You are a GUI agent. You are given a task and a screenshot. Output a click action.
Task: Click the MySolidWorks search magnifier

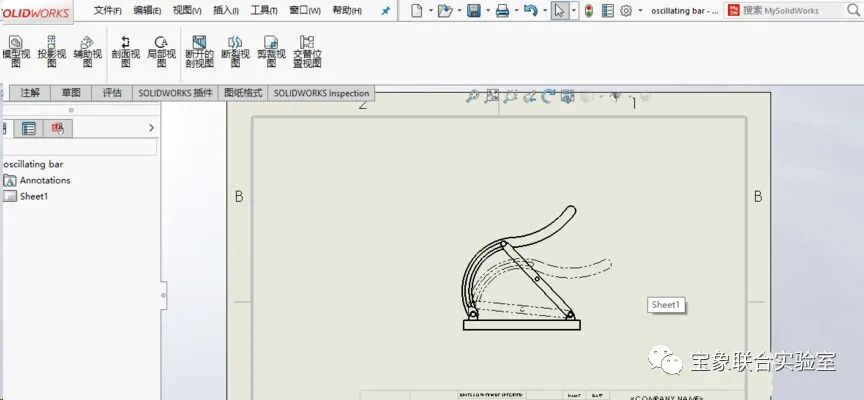pos(852,10)
